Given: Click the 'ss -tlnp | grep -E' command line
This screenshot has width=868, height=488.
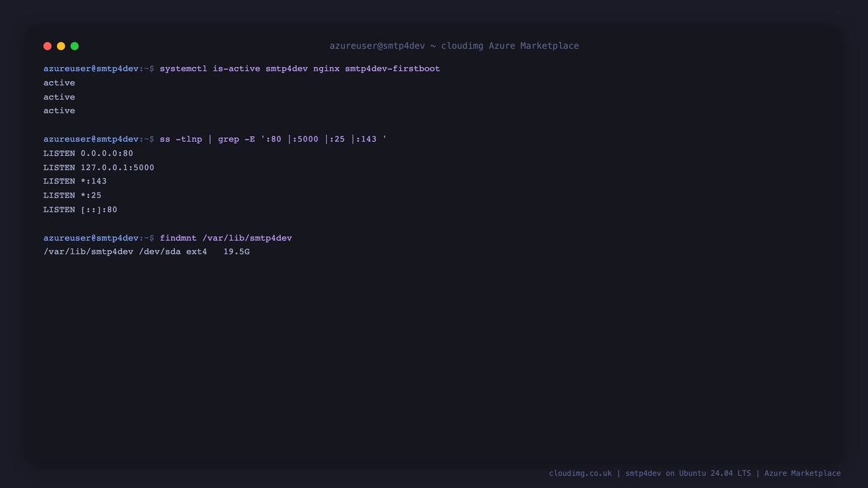Looking at the screenshot, I should (x=273, y=139).
